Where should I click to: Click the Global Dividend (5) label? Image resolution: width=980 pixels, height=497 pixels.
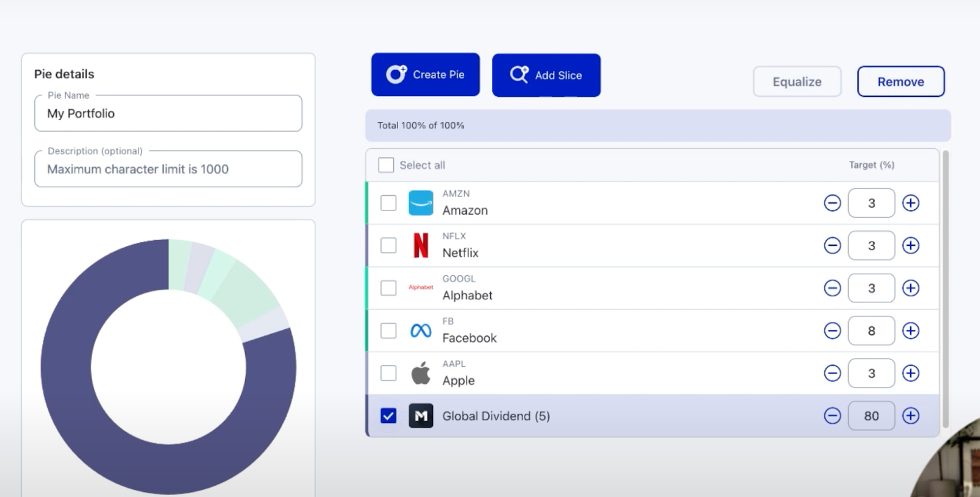(x=496, y=416)
